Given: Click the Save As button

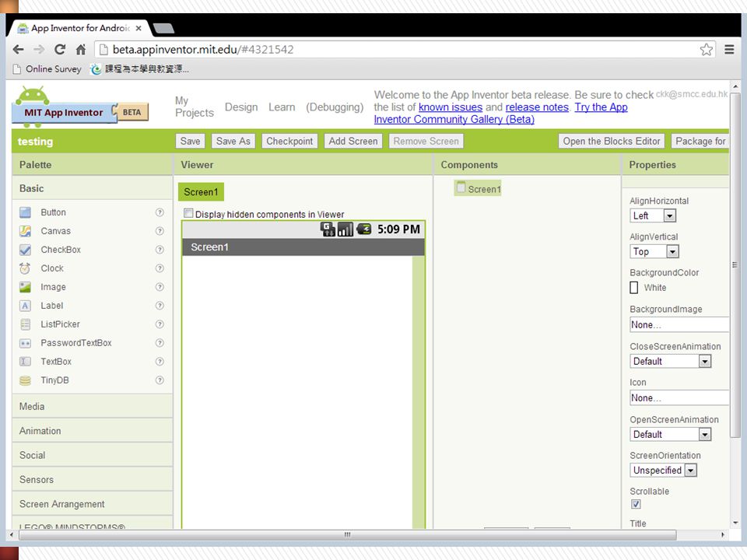Looking at the screenshot, I should pyautogui.click(x=233, y=141).
